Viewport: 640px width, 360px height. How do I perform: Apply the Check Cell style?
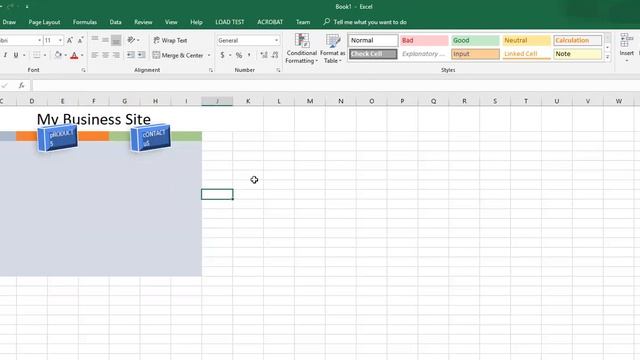(x=373, y=54)
